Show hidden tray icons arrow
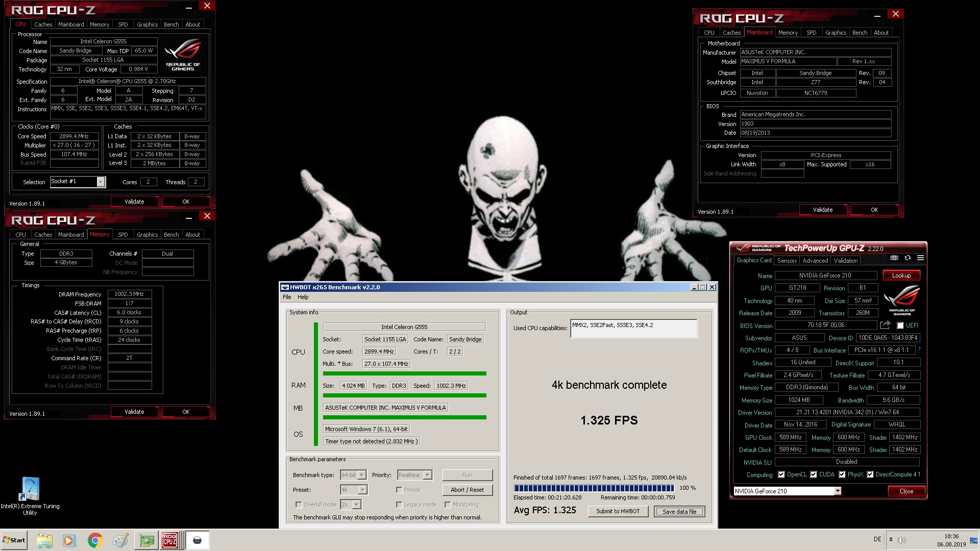The height and width of the screenshot is (551, 980). pyautogui.click(x=891, y=540)
